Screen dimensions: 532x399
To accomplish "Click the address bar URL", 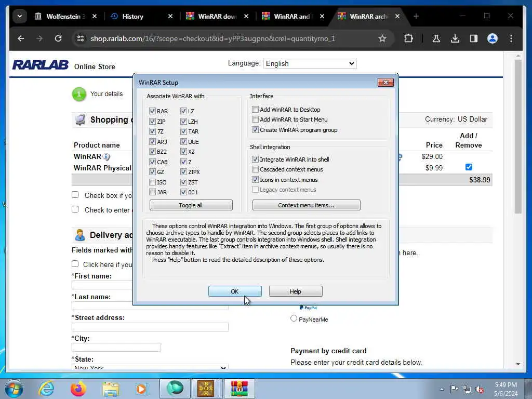I will pos(212,38).
